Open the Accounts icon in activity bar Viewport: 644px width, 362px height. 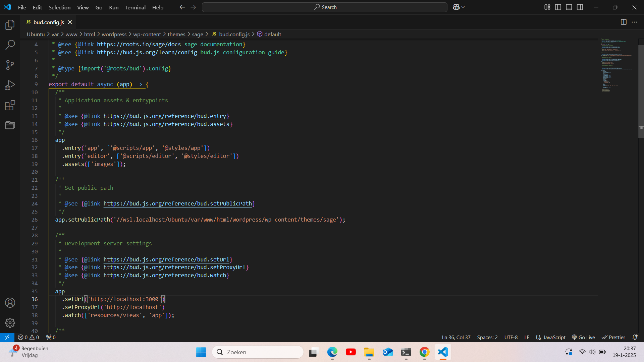10,303
